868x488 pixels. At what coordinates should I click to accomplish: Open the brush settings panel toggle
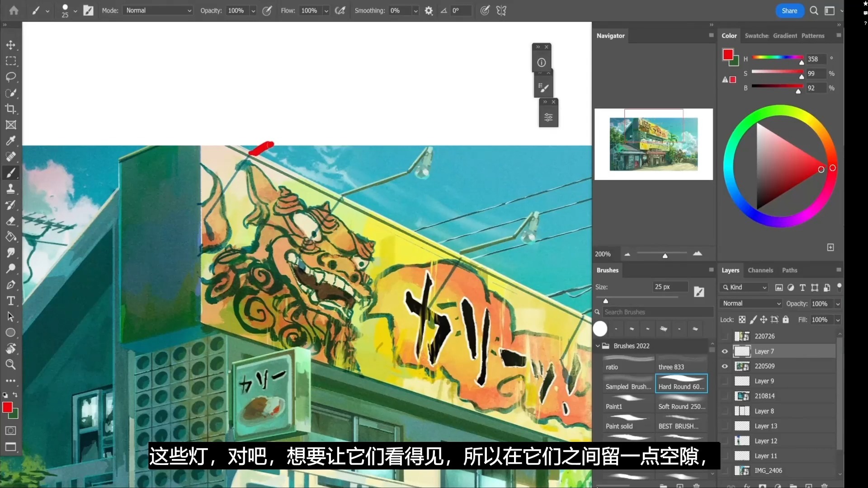[x=88, y=10]
